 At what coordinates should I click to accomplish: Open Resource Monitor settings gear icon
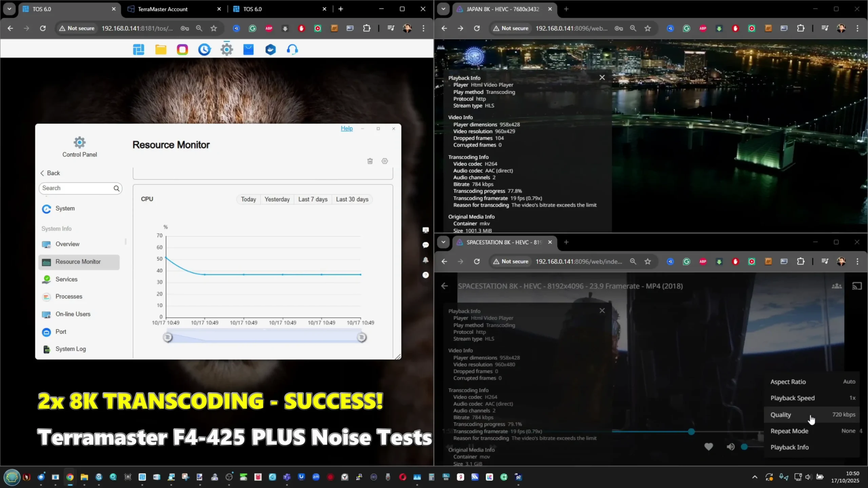(384, 161)
